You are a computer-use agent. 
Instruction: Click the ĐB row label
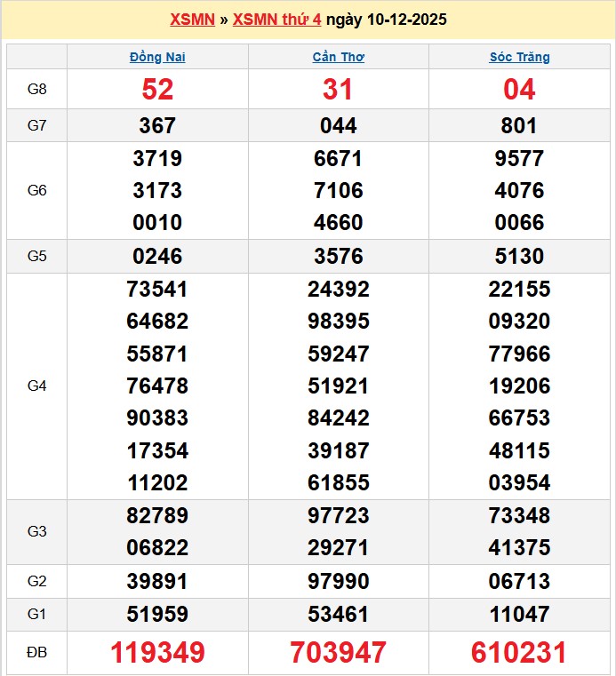coord(36,653)
